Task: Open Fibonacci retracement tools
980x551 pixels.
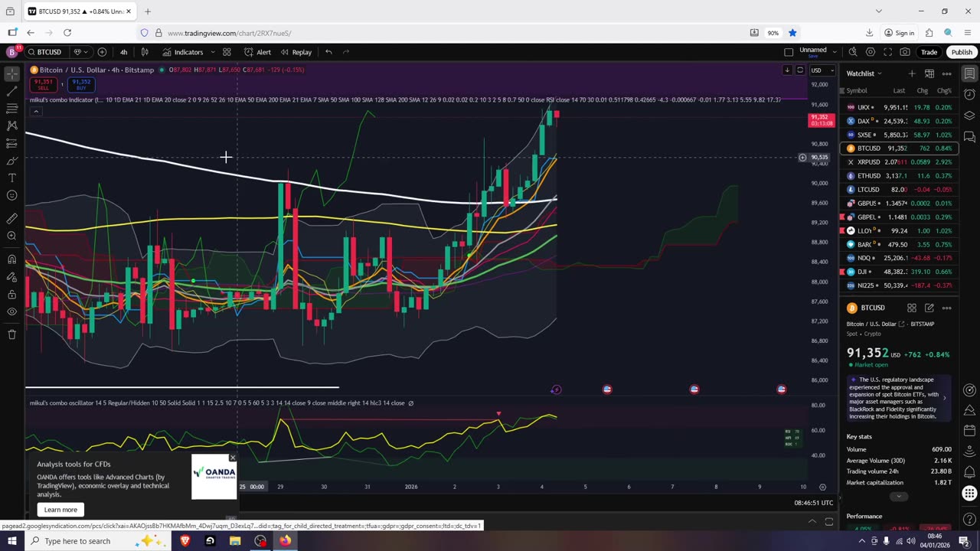Action: (x=11, y=109)
